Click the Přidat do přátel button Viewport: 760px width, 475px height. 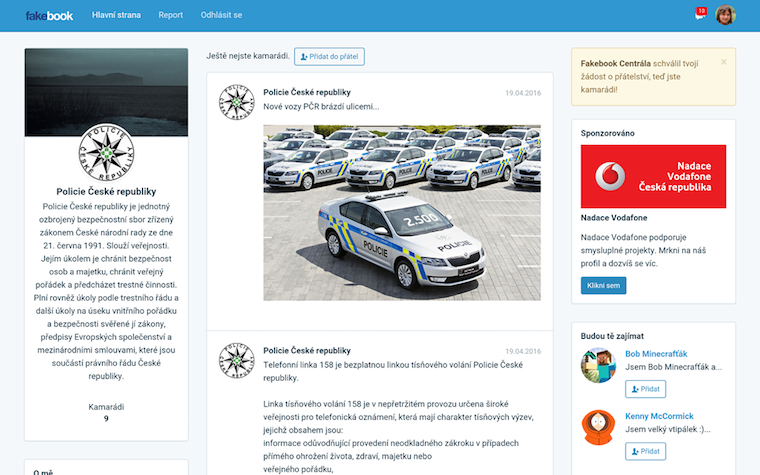tap(330, 57)
